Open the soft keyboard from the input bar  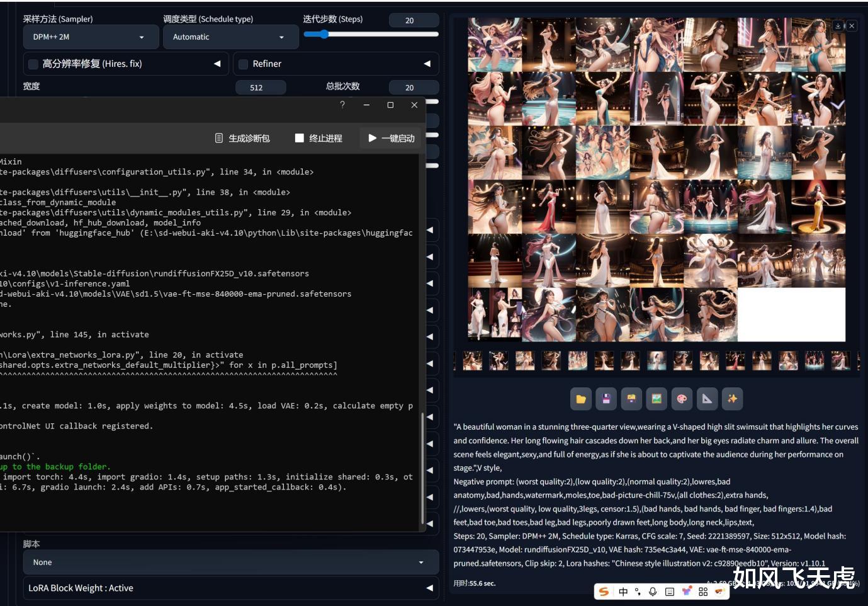(x=670, y=592)
